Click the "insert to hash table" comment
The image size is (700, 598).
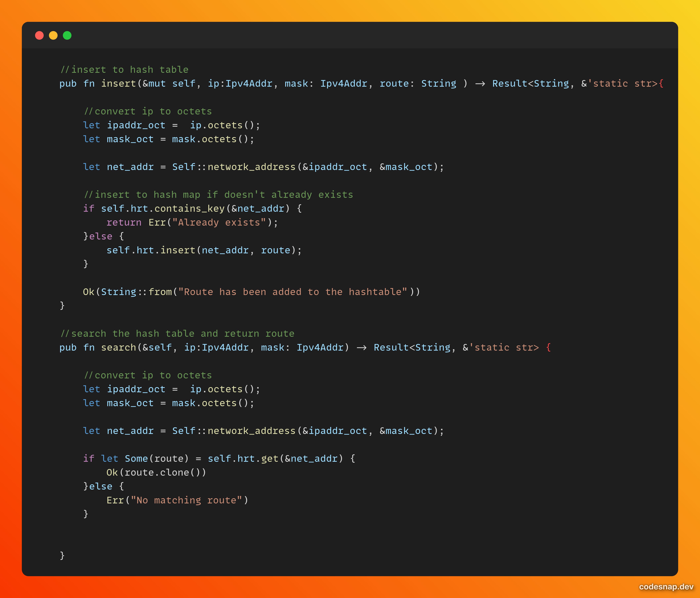(x=124, y=70)
